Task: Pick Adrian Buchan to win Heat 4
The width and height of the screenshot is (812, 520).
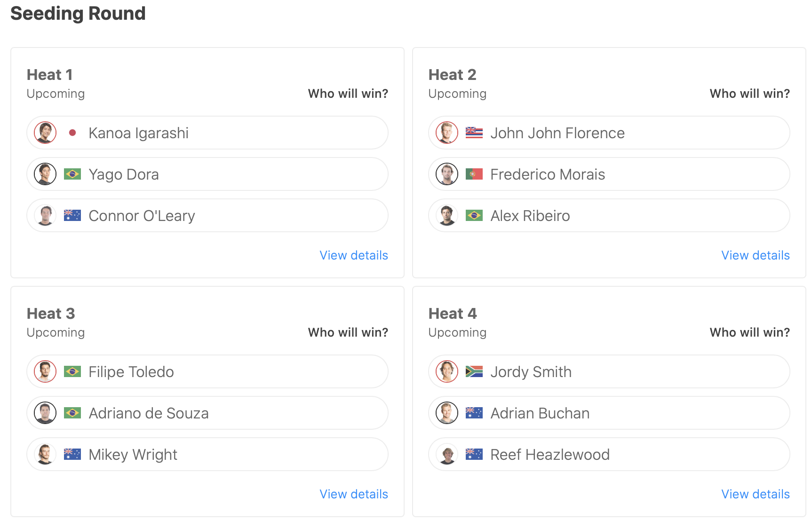Action: [x=609, y=413]
